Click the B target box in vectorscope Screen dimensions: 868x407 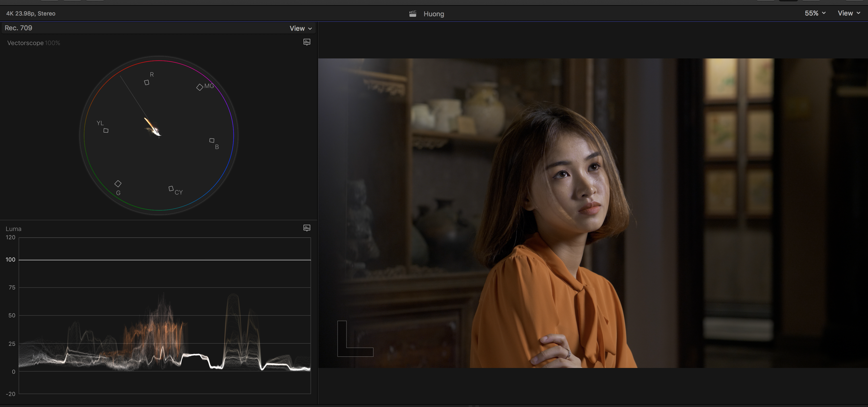click(x=212, y=140)
